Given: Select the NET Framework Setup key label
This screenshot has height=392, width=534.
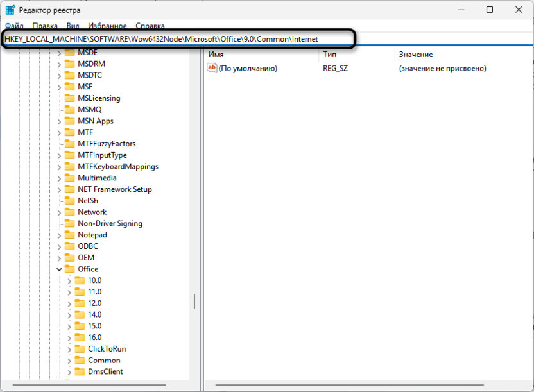Looking at the screenshot, I should [x=115, y=189].
